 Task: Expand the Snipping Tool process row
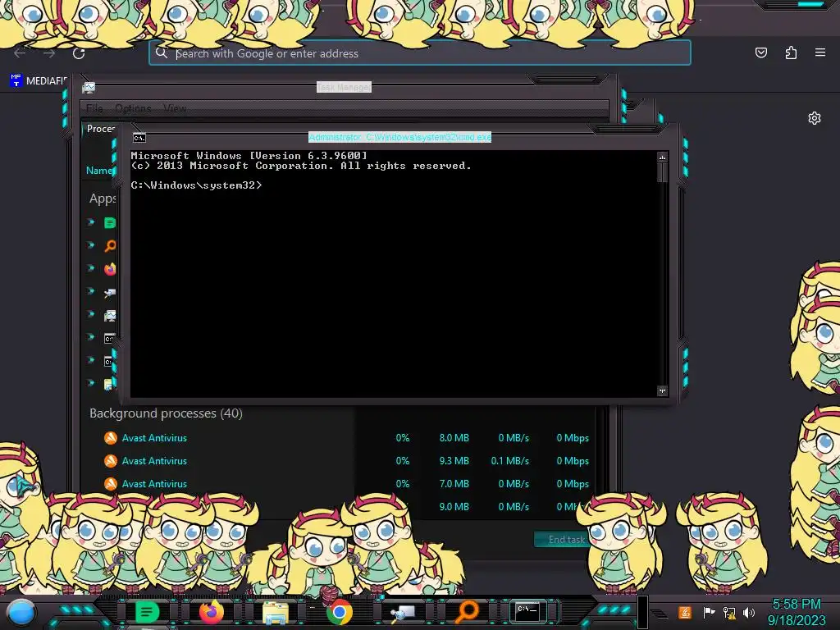pyautogui.click(x=91, y=291)
